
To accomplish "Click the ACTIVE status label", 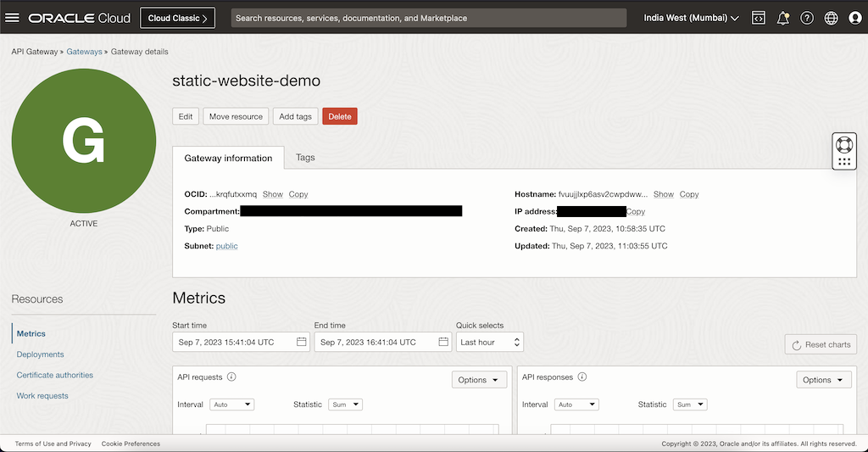I will click(x=84, y=224).
